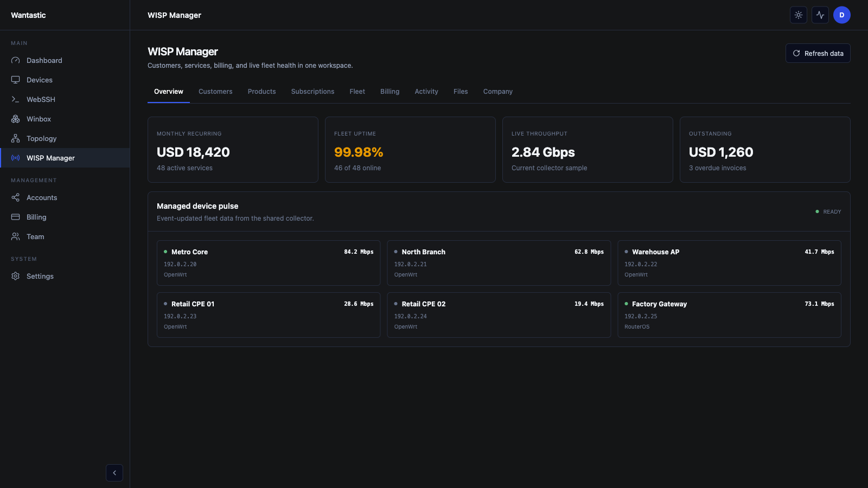Image resolution: width=868 pixels, height=488 pixels.
Task: Select the Retail CPE 01 device card
Action: (269, 315)
